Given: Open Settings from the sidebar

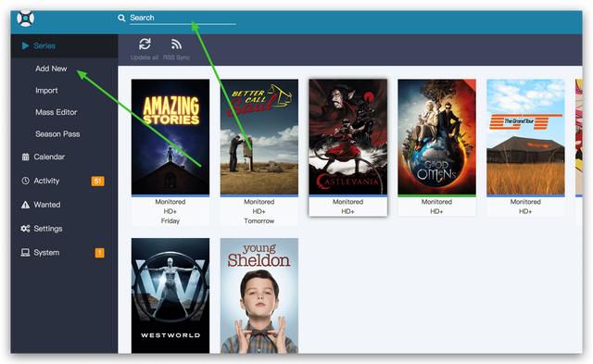Looking at the screenshot, I should [x=42, y=228].
